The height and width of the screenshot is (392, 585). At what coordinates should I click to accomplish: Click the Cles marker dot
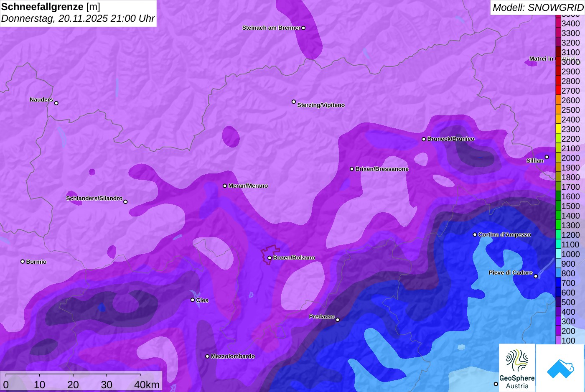click(x=193, y=300)
